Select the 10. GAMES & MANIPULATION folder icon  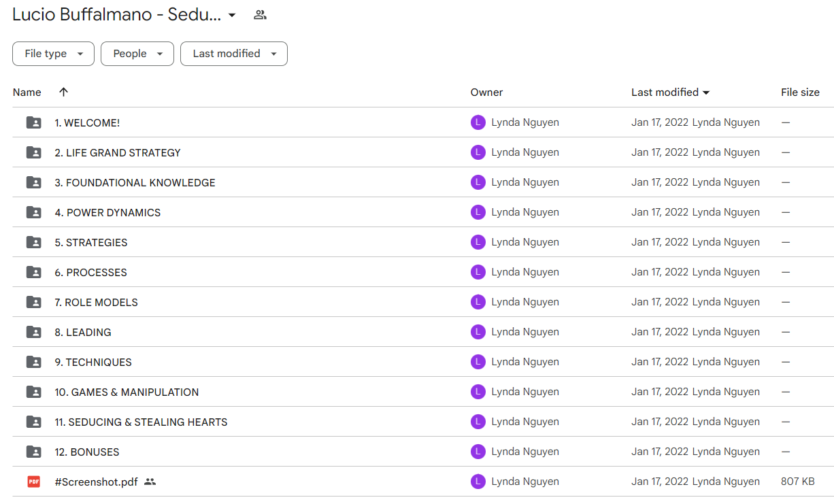tap(33, 392)
